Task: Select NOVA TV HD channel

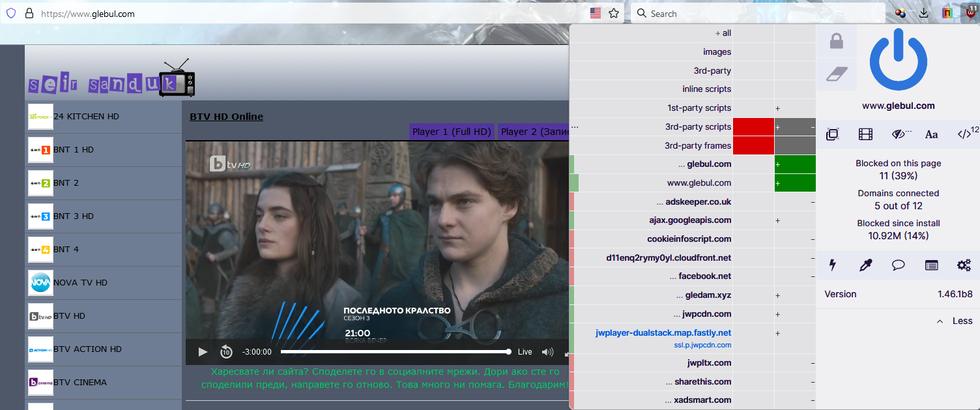Action: tap(104, 283)
